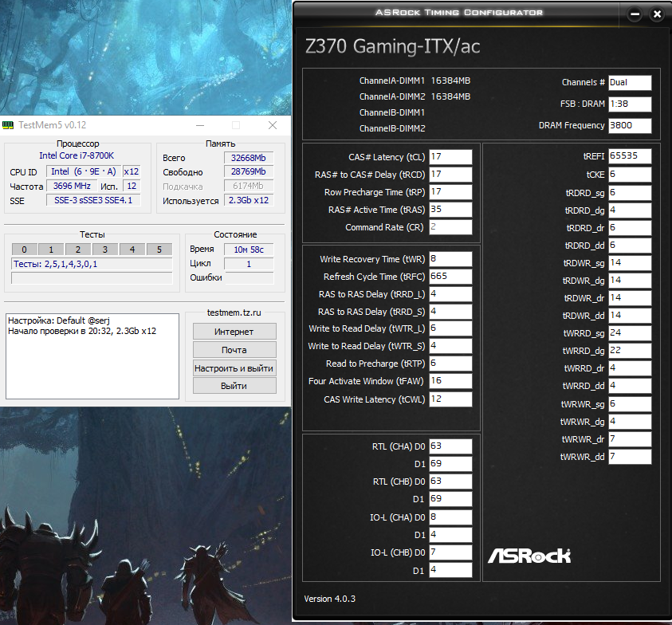
Task: Click the Время value 10м 58с
Action: [249, 250]
